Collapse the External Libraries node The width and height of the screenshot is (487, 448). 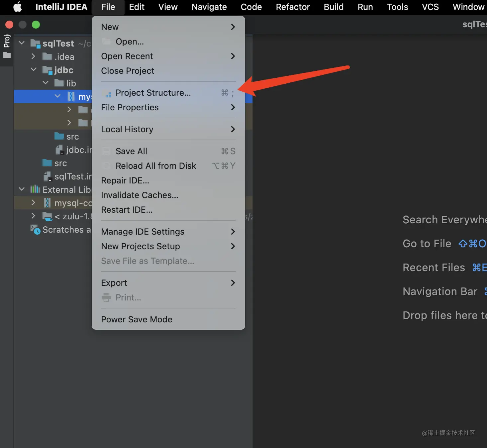[x=22, y=189]
